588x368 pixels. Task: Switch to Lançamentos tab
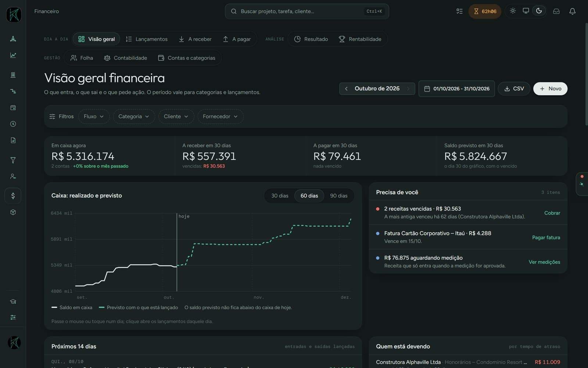pyautogui.click(x=147, y=39)
